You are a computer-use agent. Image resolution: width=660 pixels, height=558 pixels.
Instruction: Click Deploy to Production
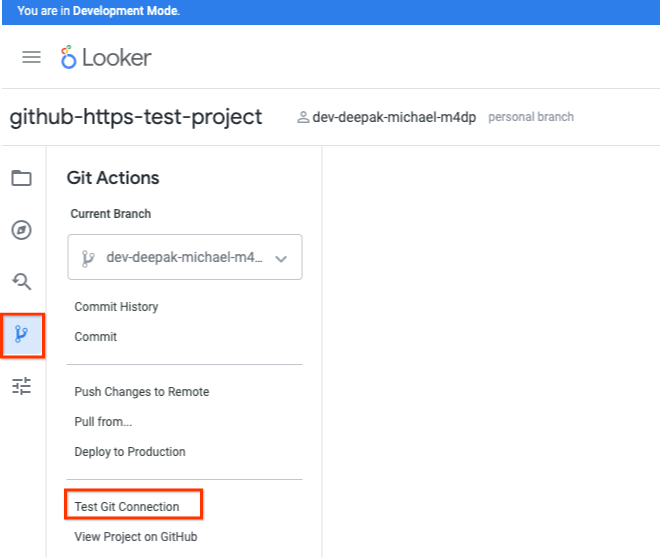pos(130,452)
